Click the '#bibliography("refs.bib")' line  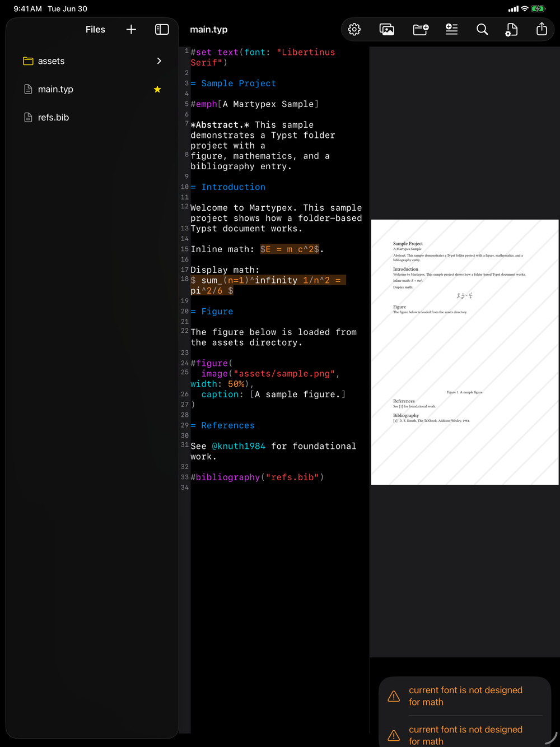[257, 477]
